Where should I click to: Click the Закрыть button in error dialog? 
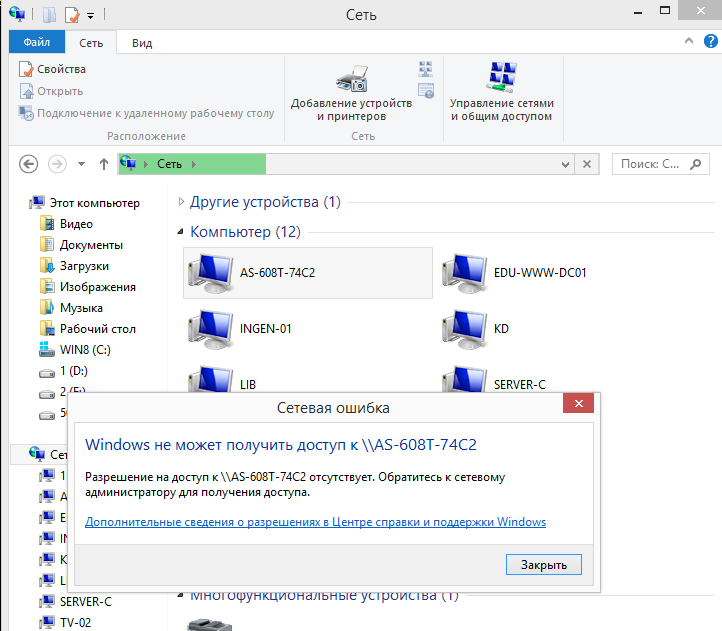(x=543, y=565)
